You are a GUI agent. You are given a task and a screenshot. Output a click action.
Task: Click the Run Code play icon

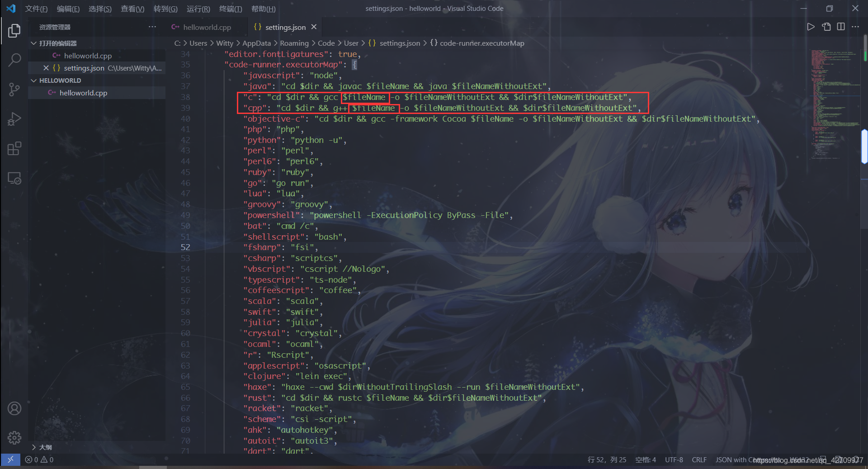[x=811, y=27]
